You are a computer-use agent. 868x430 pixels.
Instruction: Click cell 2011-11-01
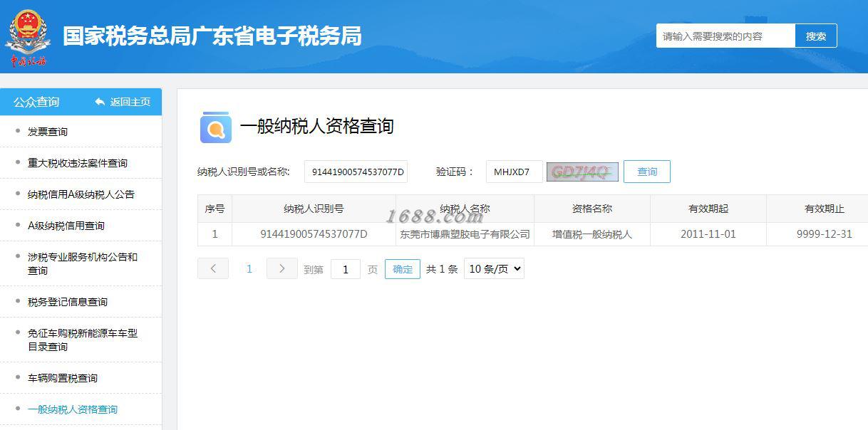(x=708, y=234)
